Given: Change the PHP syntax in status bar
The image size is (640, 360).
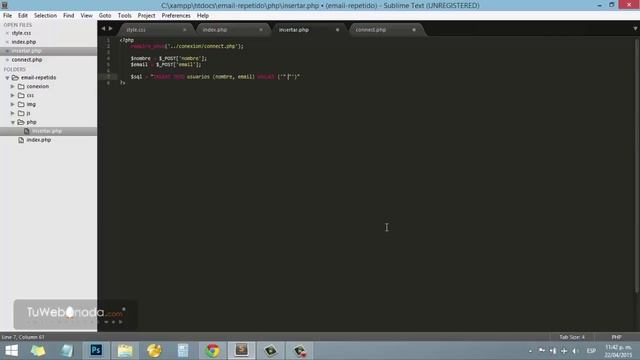Looking at the screenshot, I should point(616,337).
